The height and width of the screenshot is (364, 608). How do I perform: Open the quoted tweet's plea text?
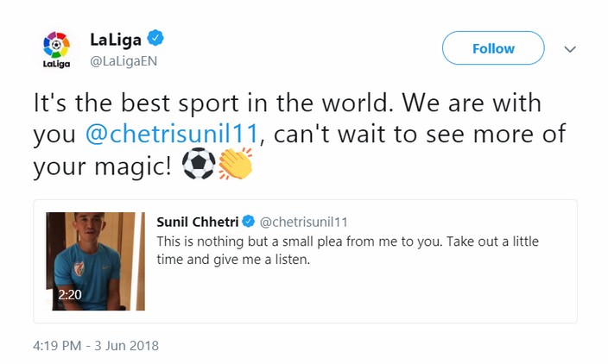click(347, 250)
